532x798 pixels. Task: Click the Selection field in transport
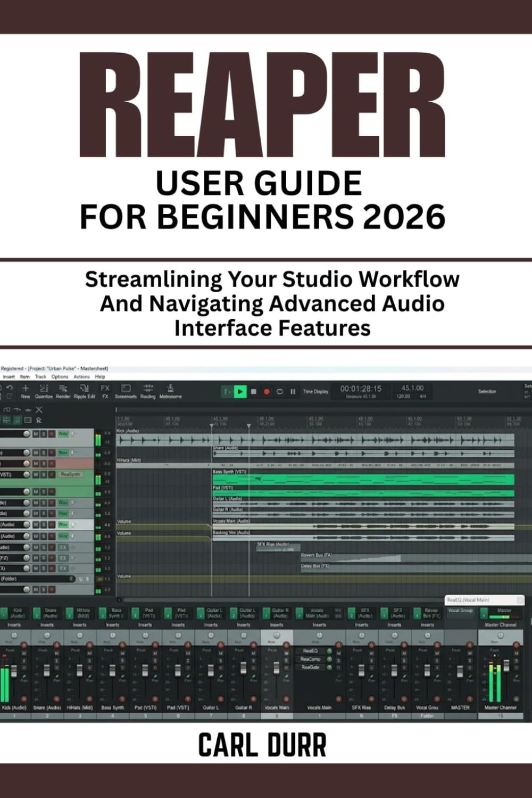[487, 392]
